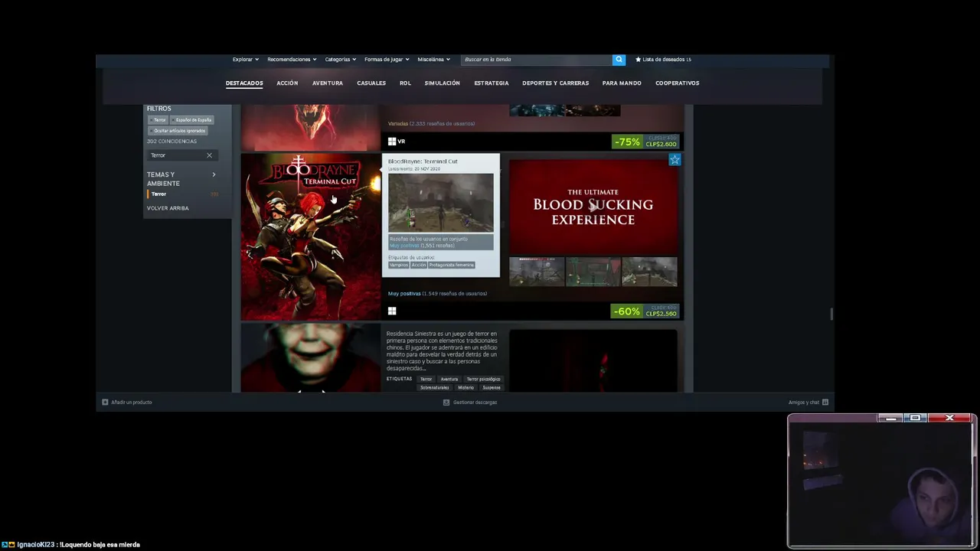Click Gestionar descargas text
Screen dimensions: 980x551
pos(475,402)
